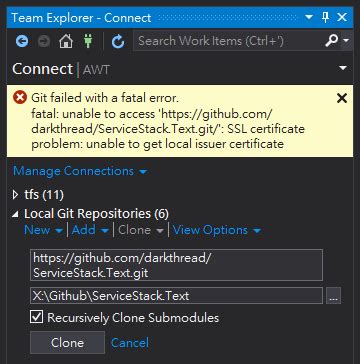Open the New repository menu
This screenshot has width=360, height=364.
point(43,230)
